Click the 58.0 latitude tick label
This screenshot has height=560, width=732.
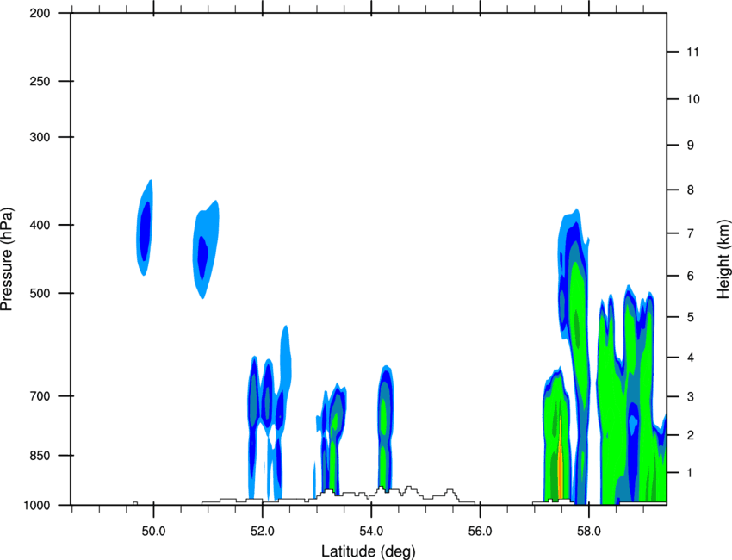click(589, 532)
